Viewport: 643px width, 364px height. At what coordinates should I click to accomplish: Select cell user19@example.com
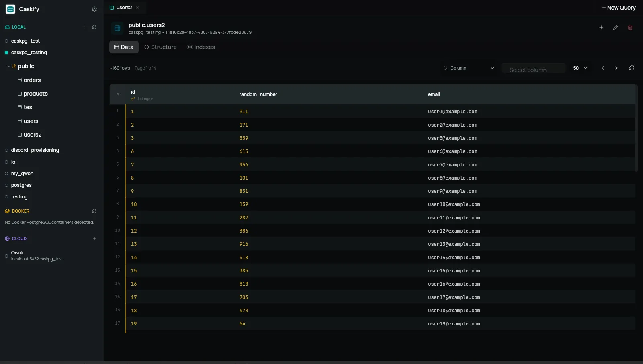pos(454,324)
